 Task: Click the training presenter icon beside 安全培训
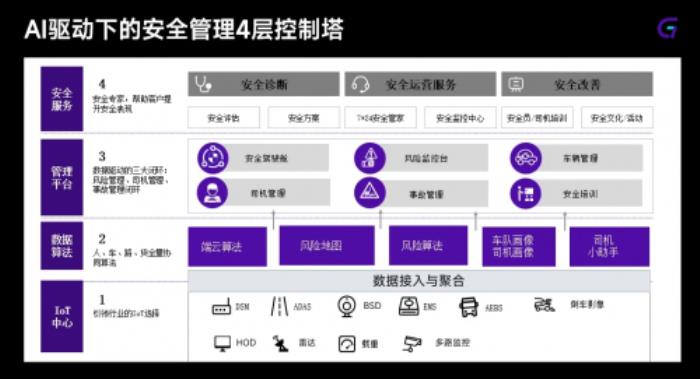point(526,193)
